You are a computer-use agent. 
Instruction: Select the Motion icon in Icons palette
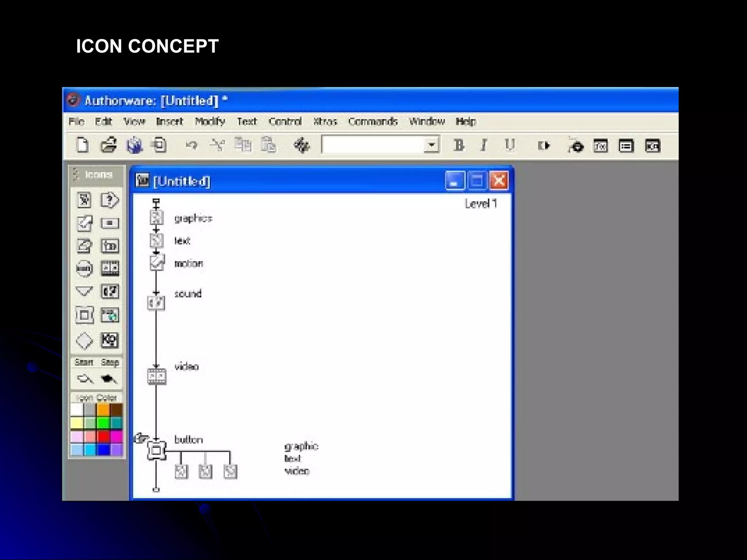point(84,223)
